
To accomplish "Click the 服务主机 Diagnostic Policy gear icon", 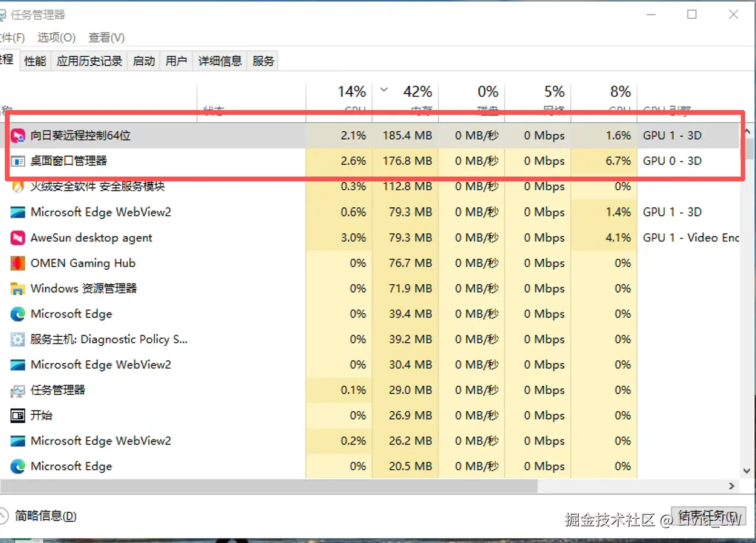I will (x=18, y=339).
